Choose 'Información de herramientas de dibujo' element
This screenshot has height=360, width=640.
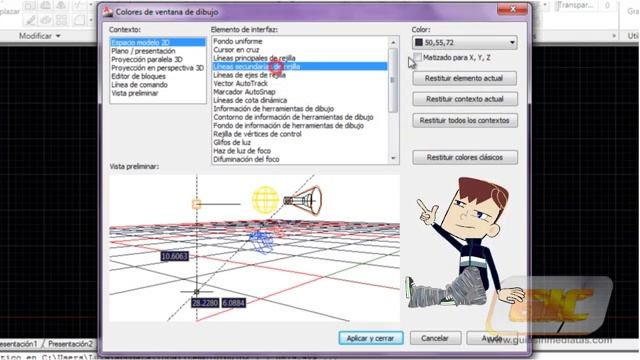(x=273, y=109)
